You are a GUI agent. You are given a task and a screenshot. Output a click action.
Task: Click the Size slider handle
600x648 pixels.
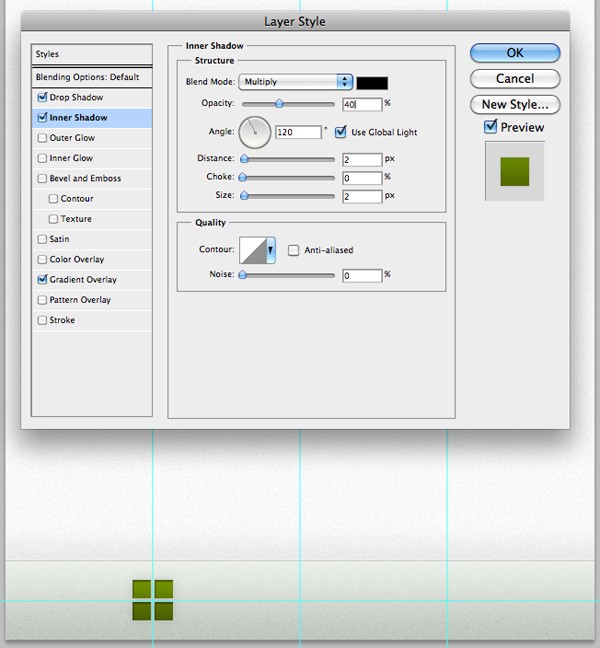pos(244,195)
